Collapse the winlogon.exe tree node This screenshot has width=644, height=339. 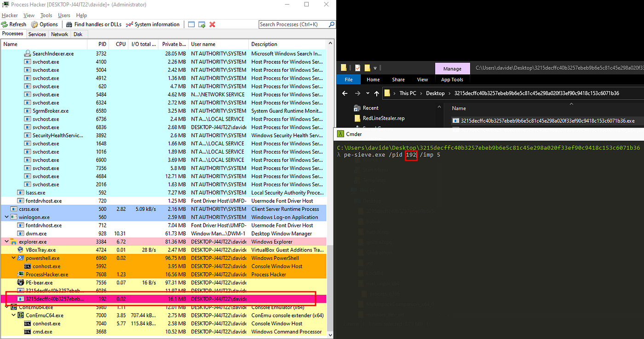[x=6, y=217]
